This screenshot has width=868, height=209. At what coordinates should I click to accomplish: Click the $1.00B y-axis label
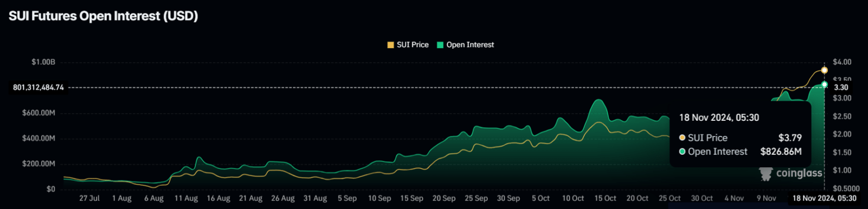[43, 62]
